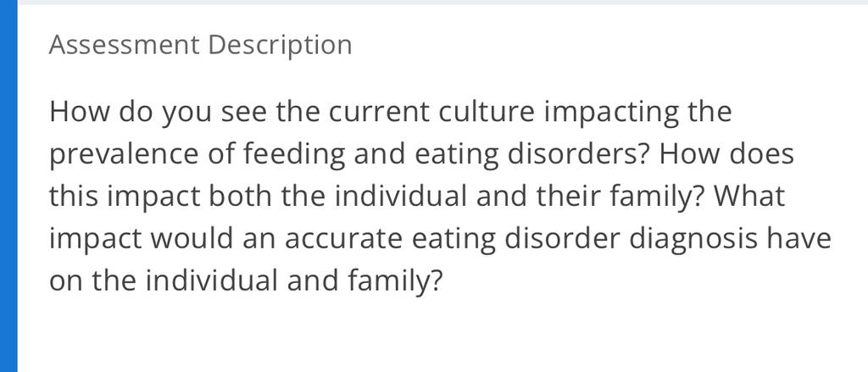Click the word 'have' ending the fourth line
This screenshot has width=868, height=372.
coord(807,239)
